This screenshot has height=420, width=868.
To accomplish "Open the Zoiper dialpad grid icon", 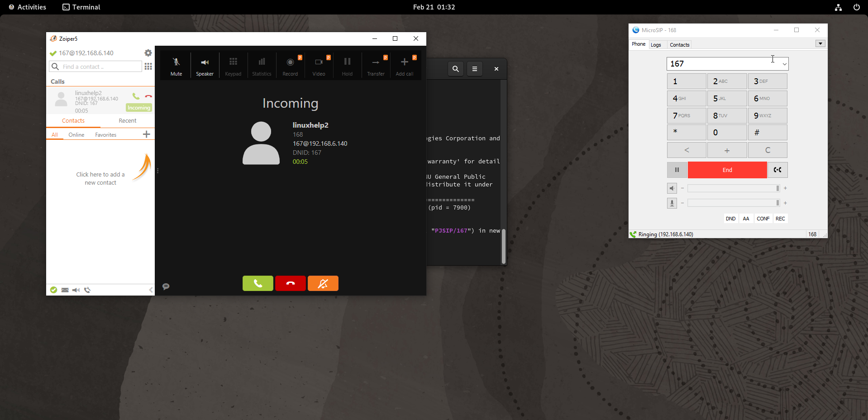I will point(148,67).
